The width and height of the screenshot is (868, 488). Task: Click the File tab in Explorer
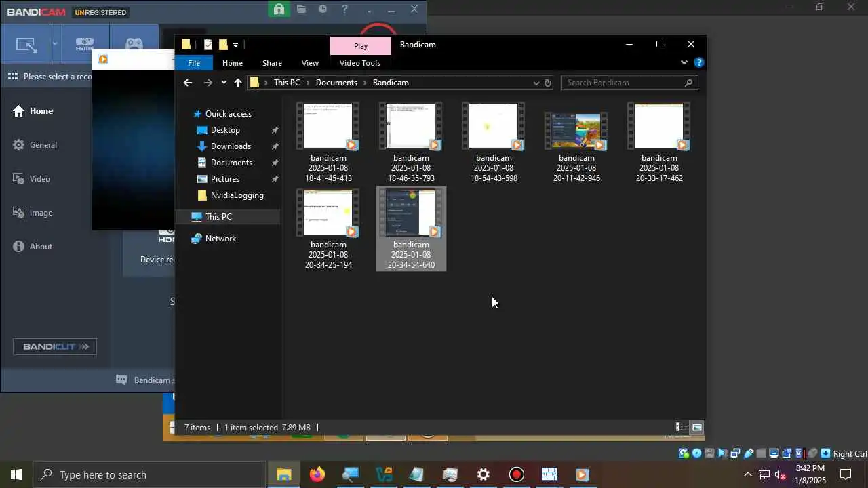point(194,63)
